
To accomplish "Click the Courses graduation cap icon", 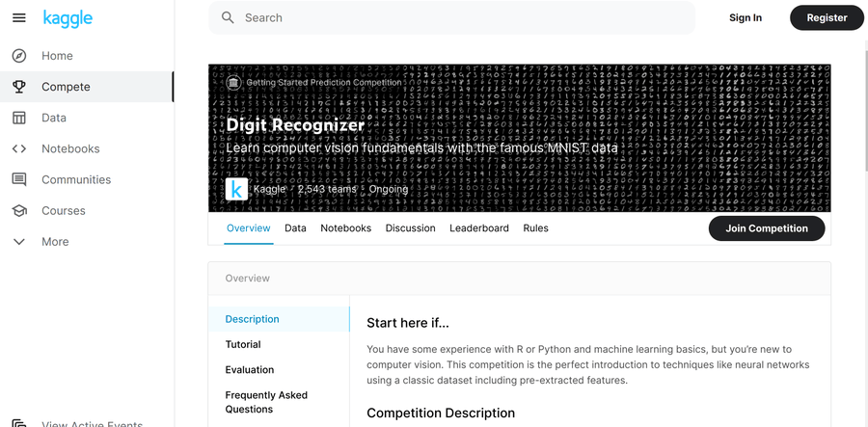I will click(19, 211).
